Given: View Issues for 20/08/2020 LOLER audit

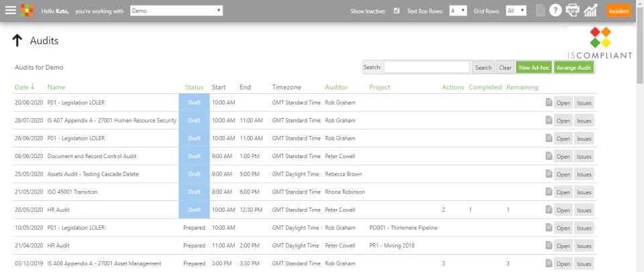Looking at the screenshot, I should click(584, 103).
